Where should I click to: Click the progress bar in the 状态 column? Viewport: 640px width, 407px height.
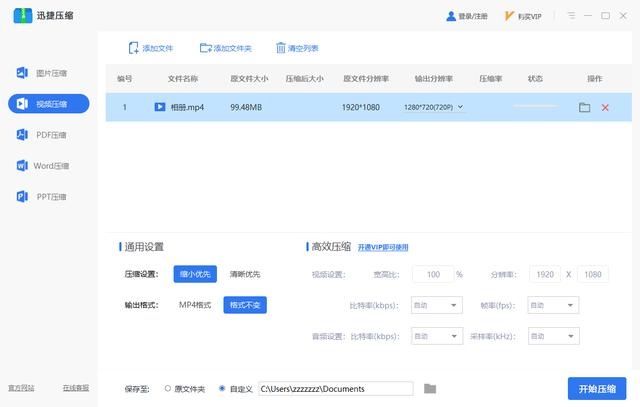pyautogui.click(x=535, y=107)
